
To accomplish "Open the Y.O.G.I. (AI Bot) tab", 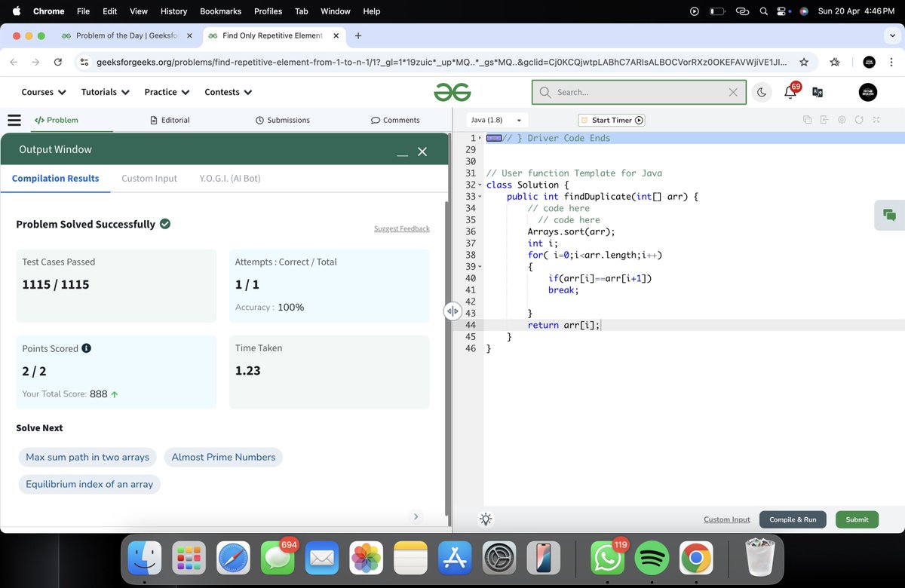I will tap(230, 179).
